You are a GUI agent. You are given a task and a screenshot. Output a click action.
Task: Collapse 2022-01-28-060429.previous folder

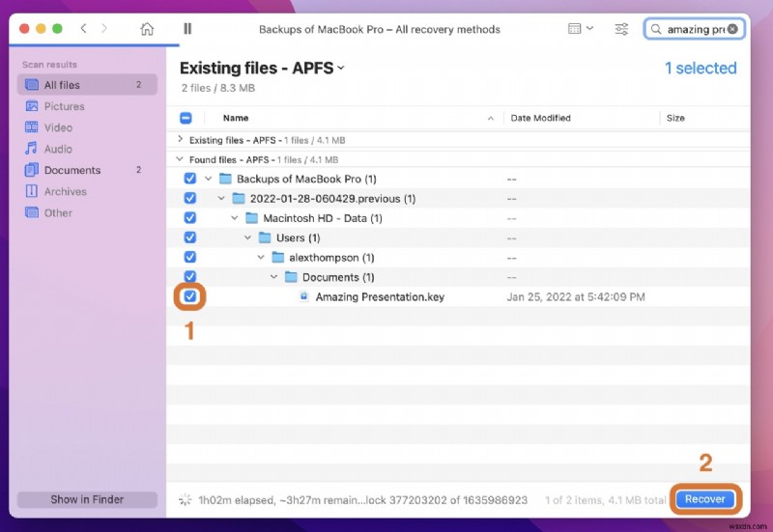click(x=221, y=198)
